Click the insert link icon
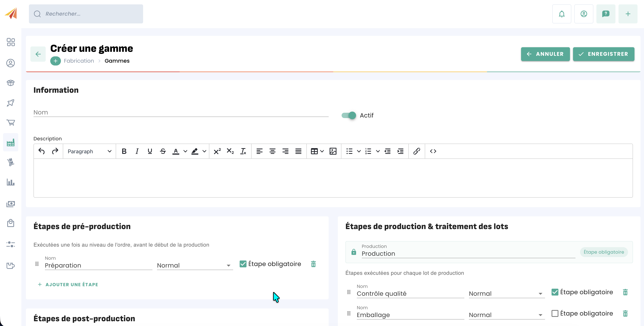644x326 pixels. pyautogui.click(x=417, y=151)
